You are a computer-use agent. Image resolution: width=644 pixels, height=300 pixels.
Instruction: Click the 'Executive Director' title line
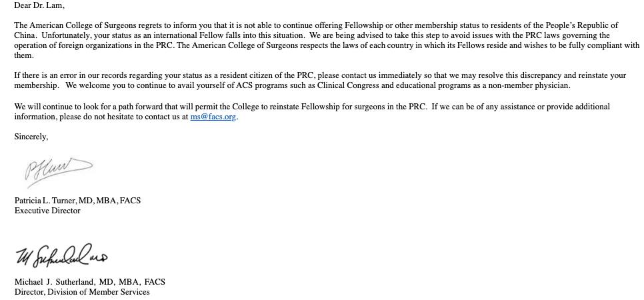click(x=47, y=211)
